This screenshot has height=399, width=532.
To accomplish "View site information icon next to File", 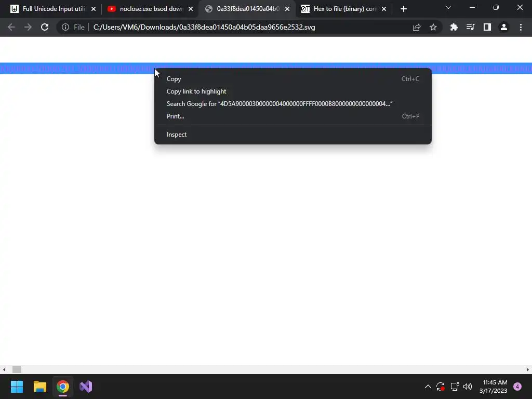I will click(65, 27).
